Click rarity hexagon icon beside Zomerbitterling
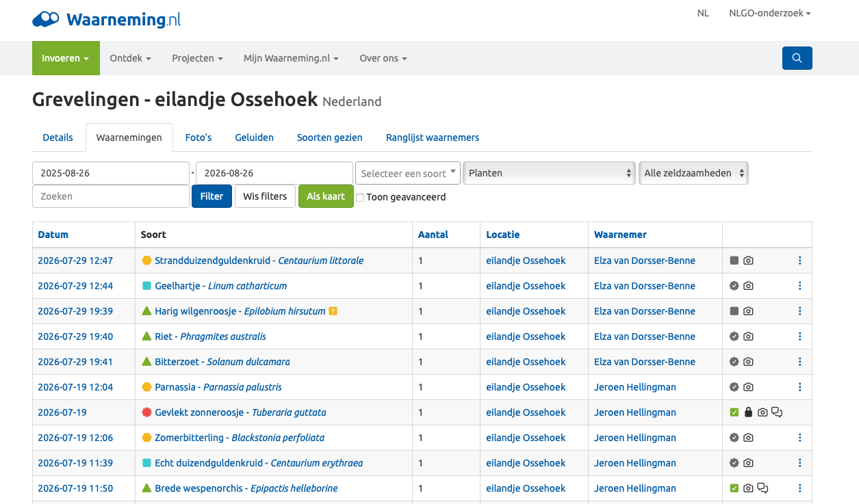The width and height of the screenshot is (859, 504). click(146, 438)
